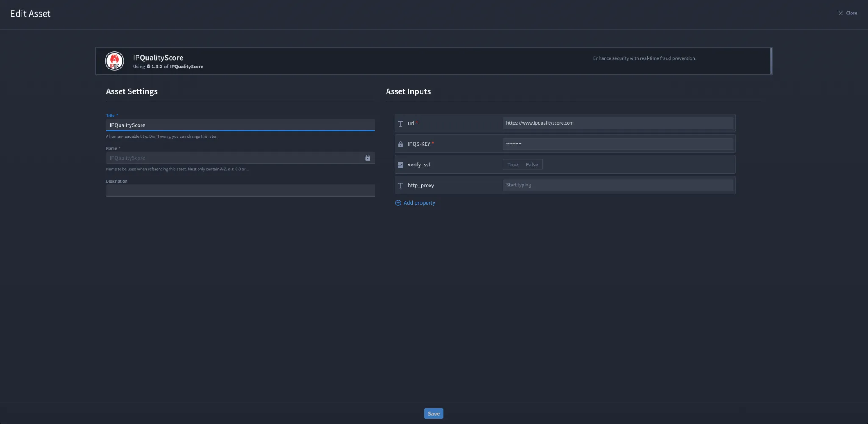Click the url value field
868x424 pixels.
[x=618, y=123]
